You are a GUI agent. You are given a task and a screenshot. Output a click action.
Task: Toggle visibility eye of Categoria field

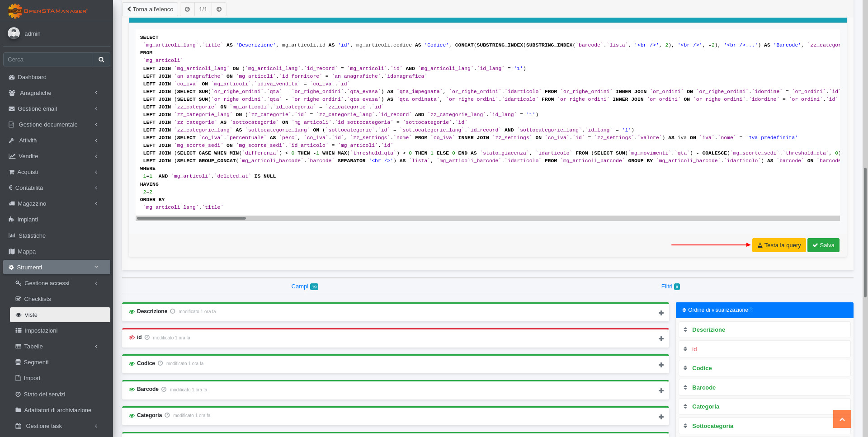(x=132, y=416)
